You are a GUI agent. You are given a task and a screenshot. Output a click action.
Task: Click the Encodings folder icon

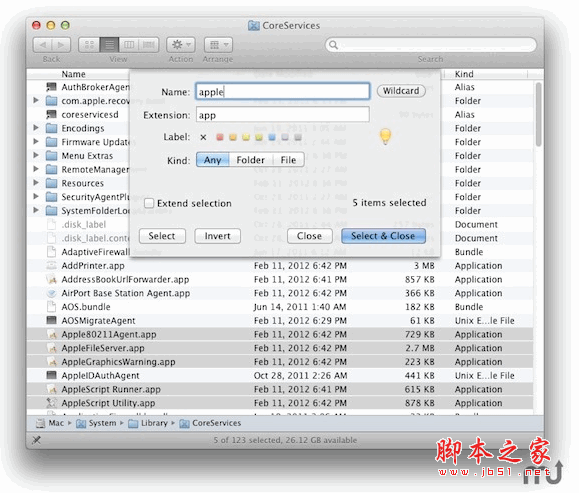[x=51, y=128]
